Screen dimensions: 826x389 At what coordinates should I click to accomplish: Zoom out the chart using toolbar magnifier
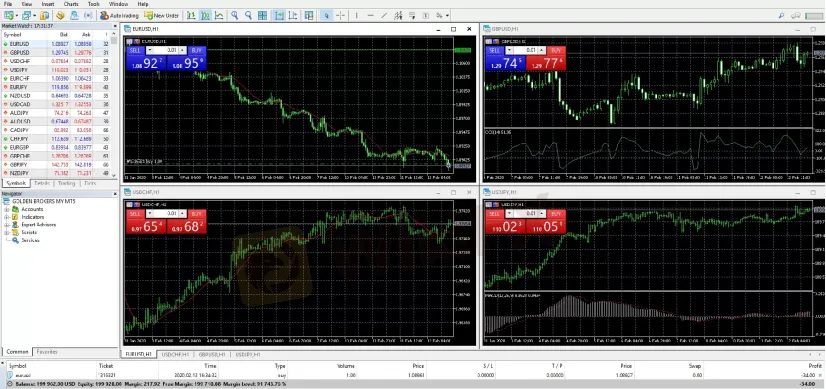248,16
